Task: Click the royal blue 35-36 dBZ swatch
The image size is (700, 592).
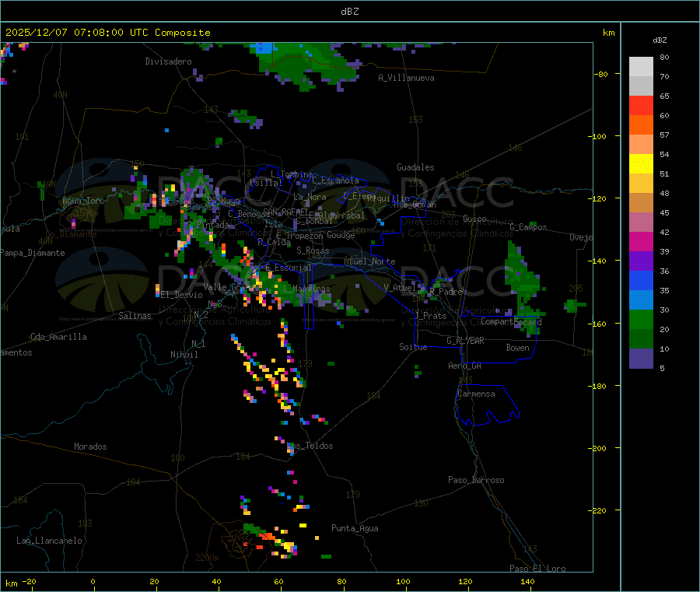Action: coord(641,280)
